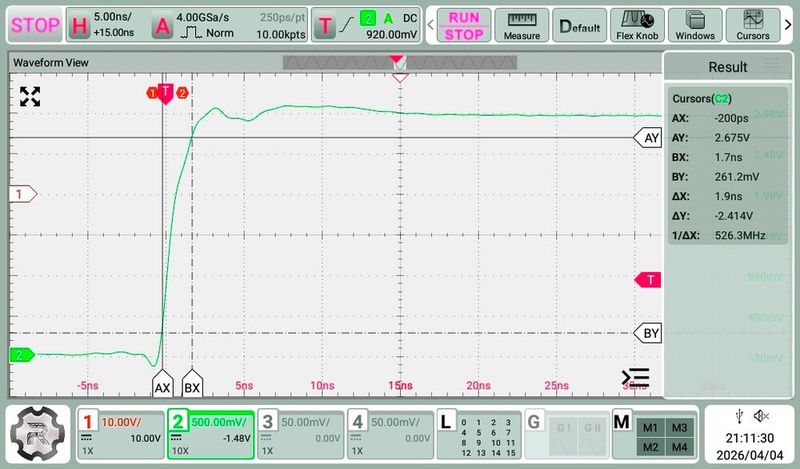This screenshot has width=800, height=469.
Task: Click the red trigger position T marker
Action: point(165,93)
